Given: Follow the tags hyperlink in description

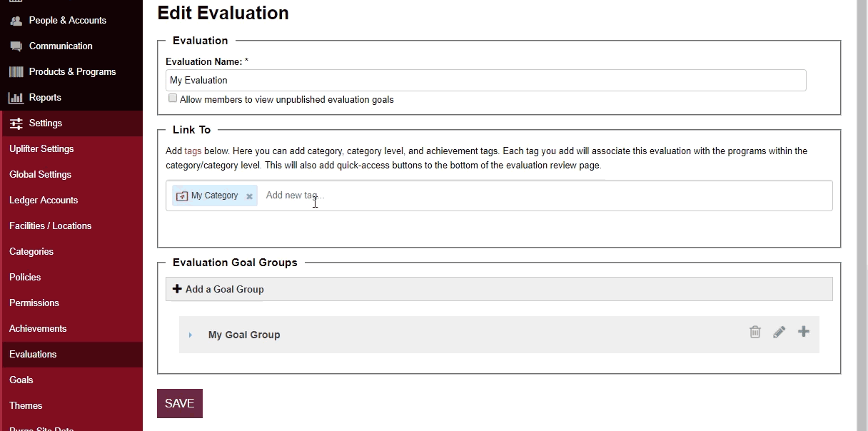Looking at the screenshot, I should pos(193,151).
